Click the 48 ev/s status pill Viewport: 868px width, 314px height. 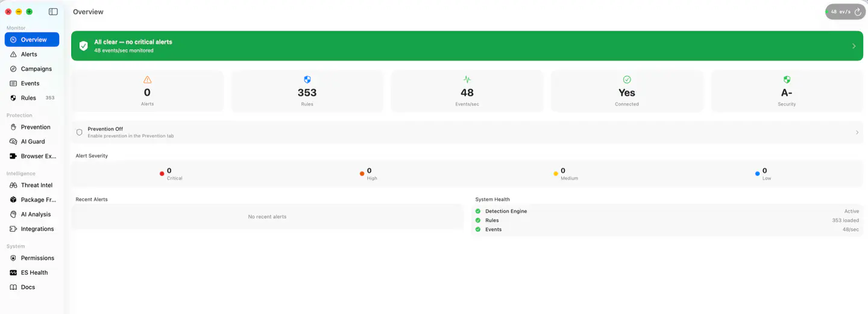pos(845,11)
